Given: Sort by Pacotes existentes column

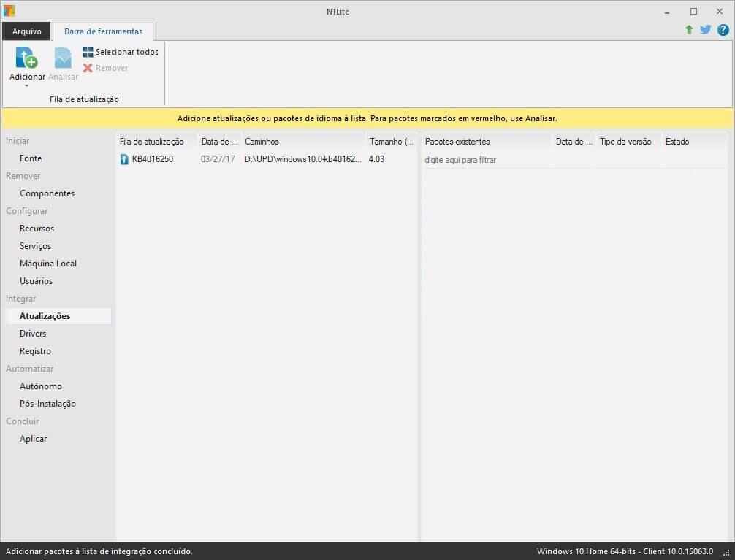Looking at the screenshot, I should [487, 142].
